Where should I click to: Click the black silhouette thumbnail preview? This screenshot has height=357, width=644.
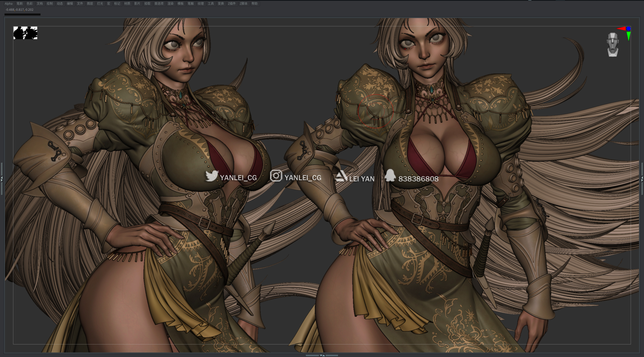(x=25, y=33)
